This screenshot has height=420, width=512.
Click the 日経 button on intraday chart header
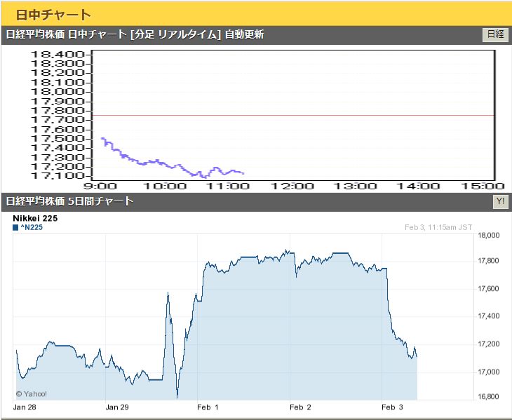point(495,35)
